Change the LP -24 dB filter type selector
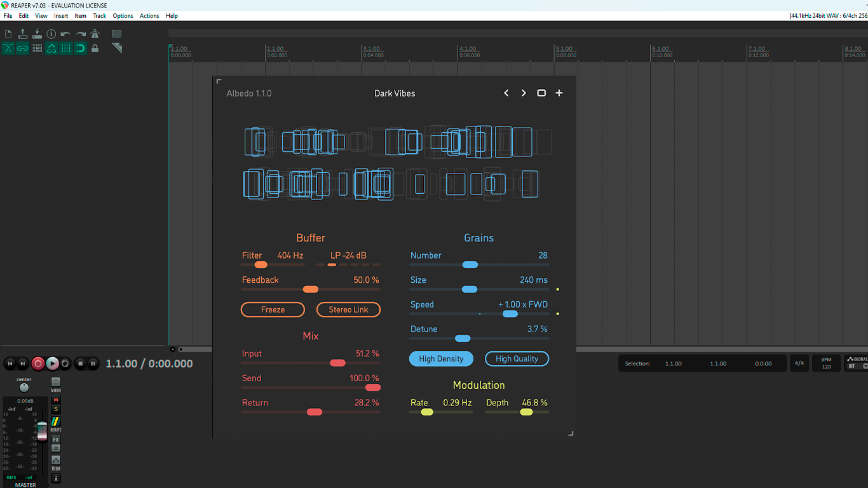 point(348,255)
